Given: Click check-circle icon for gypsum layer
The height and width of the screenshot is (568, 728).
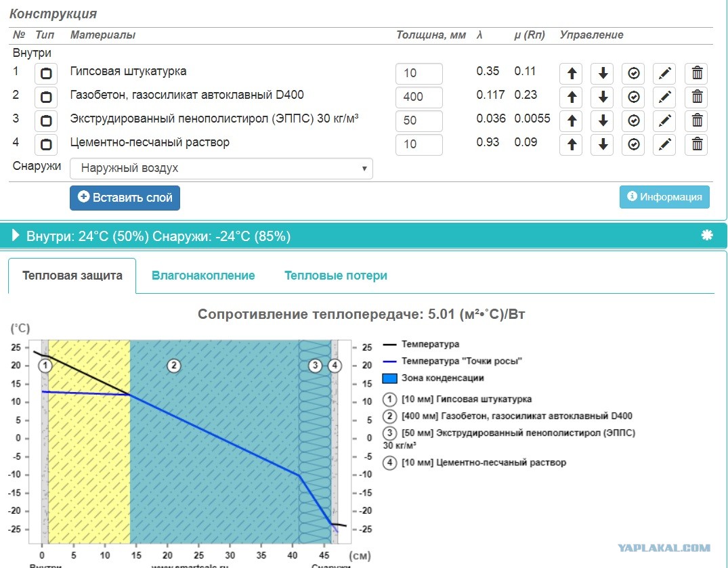Looking at the screenshot, I should pyautogui.click(x=633, y=73).
